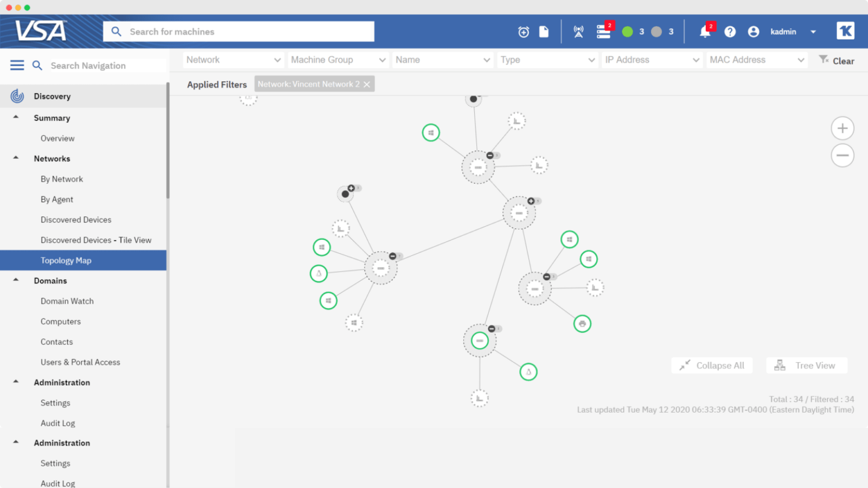868x488 pixels.
Task: Open Discovered Devices list
Action: coord(76,220)
